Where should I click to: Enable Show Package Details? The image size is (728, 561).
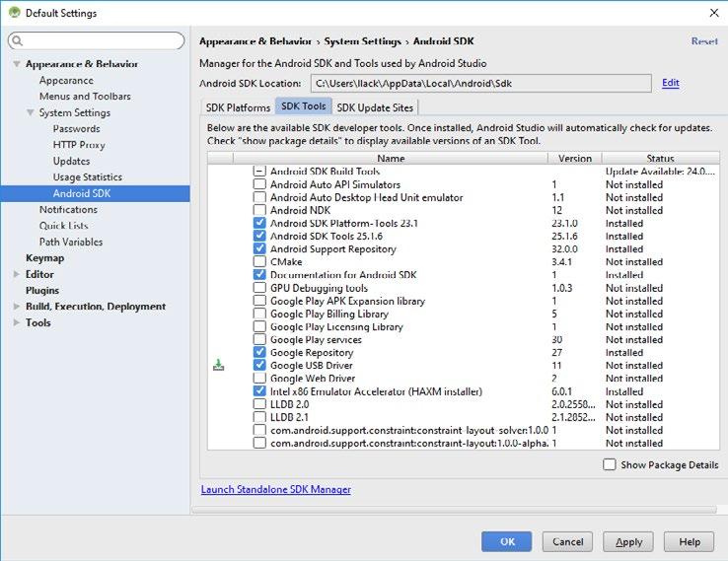click(x=610, y=464)
